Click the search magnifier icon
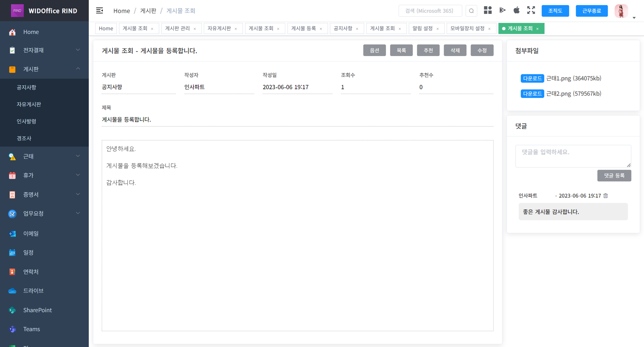644x347 pixels. (471, 11)
